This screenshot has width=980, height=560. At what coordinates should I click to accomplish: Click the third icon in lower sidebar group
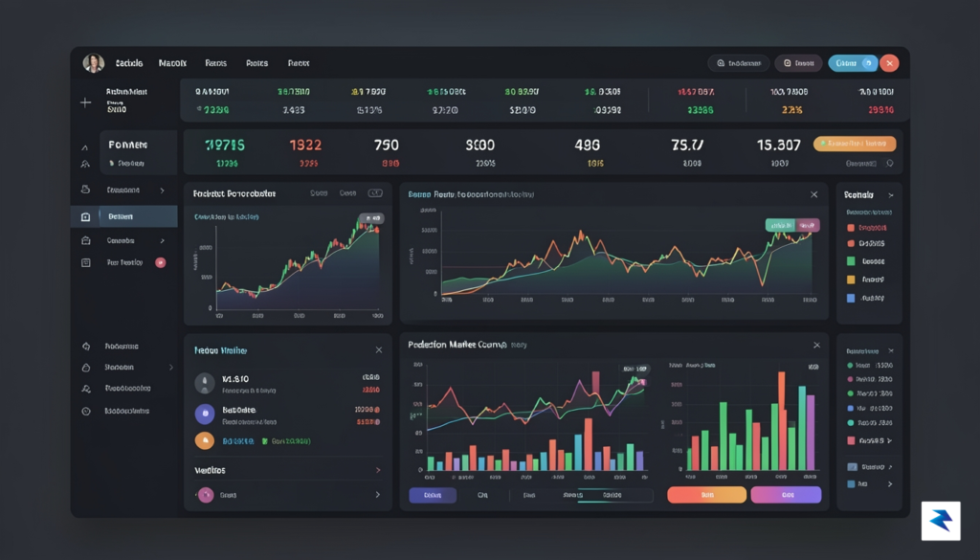click(x=86, y=389)
